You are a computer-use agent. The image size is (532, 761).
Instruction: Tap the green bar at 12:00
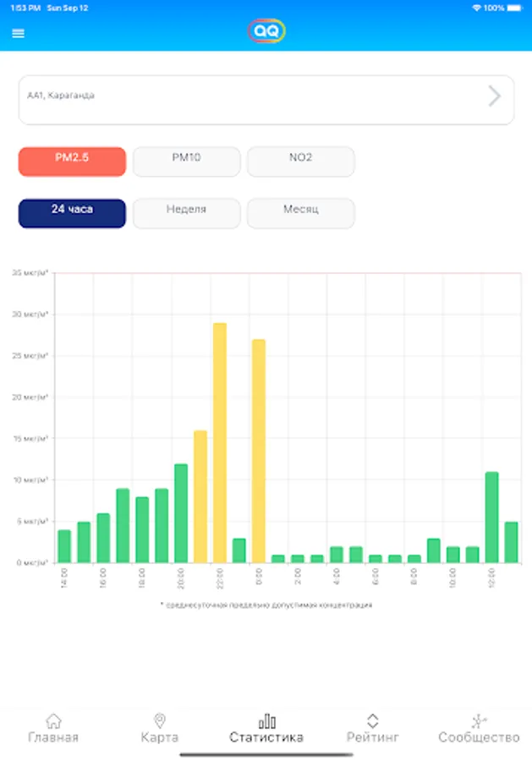pos(491,517)
